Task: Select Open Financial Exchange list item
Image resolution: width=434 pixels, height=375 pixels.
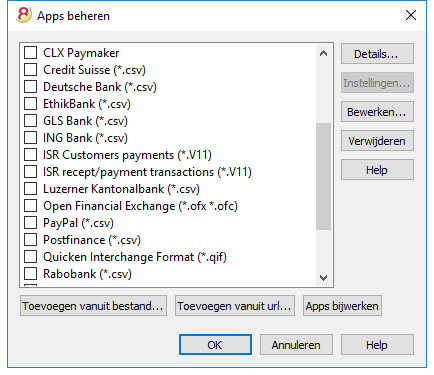Action: 140,206
